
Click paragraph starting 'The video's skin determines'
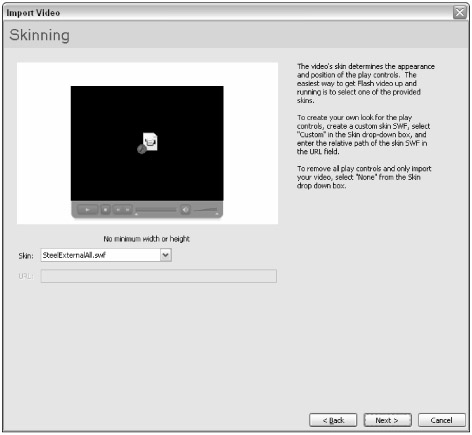[366, 83]
